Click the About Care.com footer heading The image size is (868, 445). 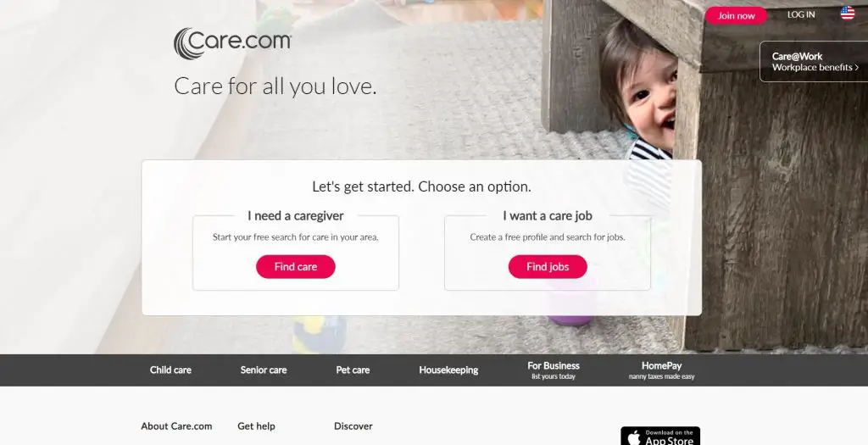(176, 426)
